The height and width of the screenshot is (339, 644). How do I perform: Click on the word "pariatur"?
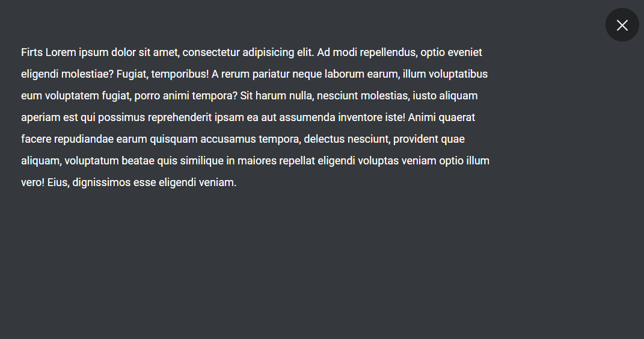pyautogui.click(x=271, y=75)
